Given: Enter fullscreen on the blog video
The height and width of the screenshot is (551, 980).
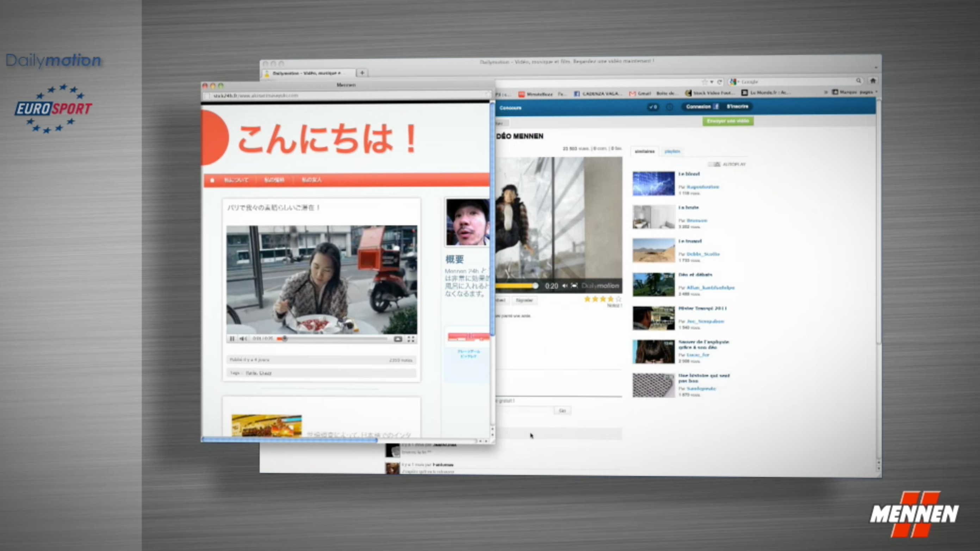Looking at the screenshot, I should (x=411, y=339).
